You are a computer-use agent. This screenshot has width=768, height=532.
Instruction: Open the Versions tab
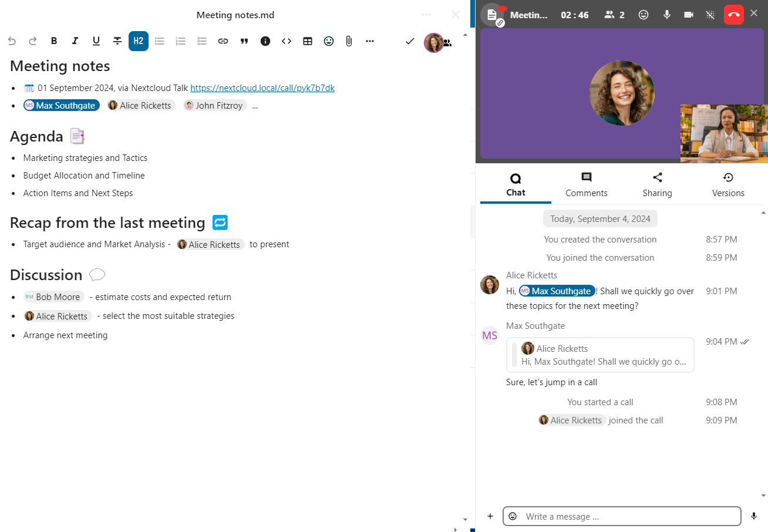tap(728, 185)
